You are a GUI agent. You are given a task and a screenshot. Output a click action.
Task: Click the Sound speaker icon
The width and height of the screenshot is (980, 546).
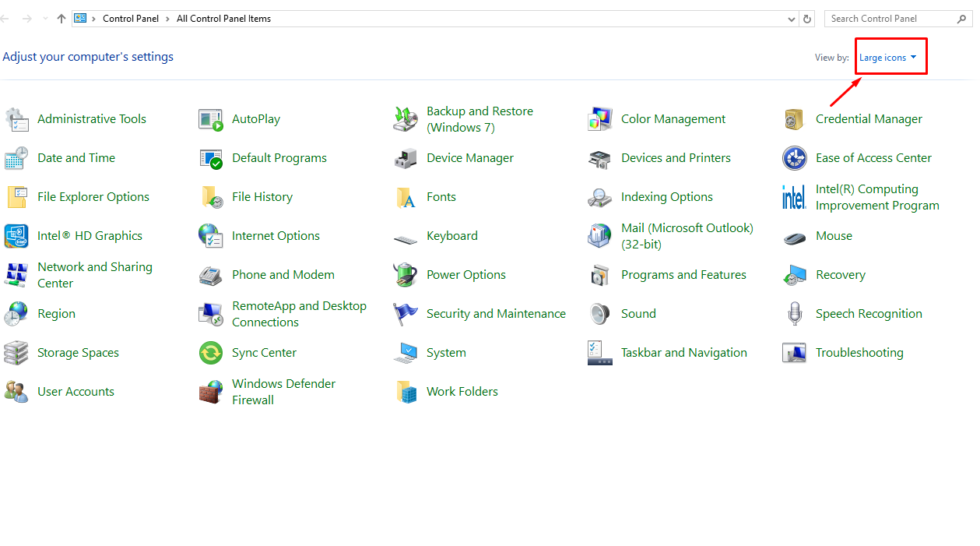600,314
